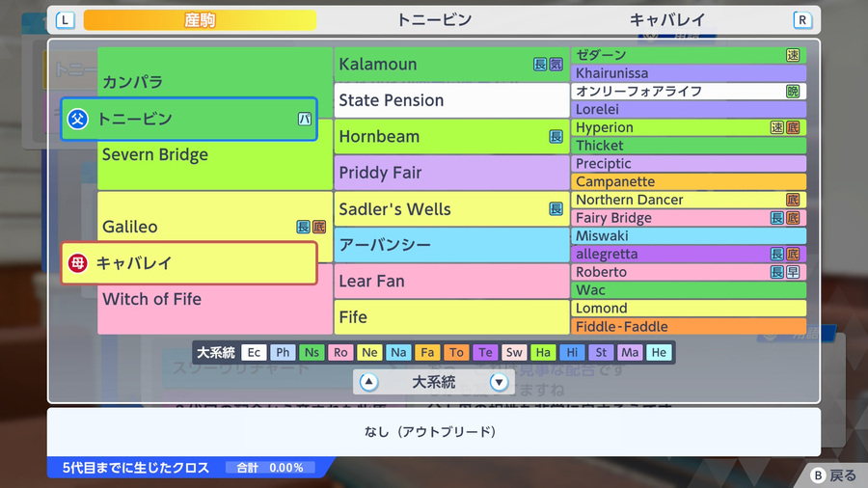Click the B 戻る back button

[833, 475]
